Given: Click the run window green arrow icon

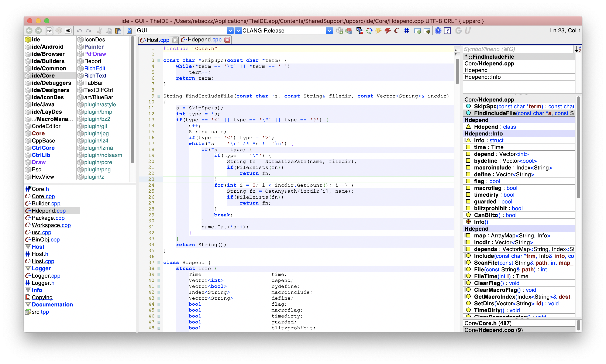Looking at the screenshot, I should [417, 31].
